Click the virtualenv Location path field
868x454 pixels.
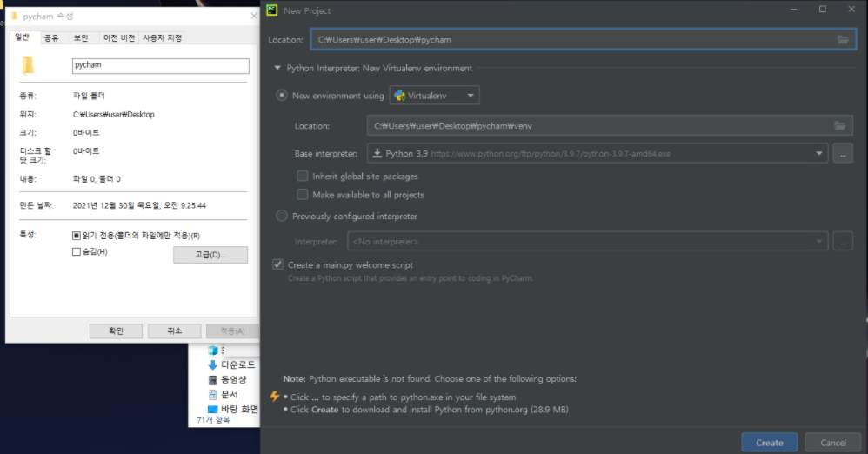click(610, 126)
